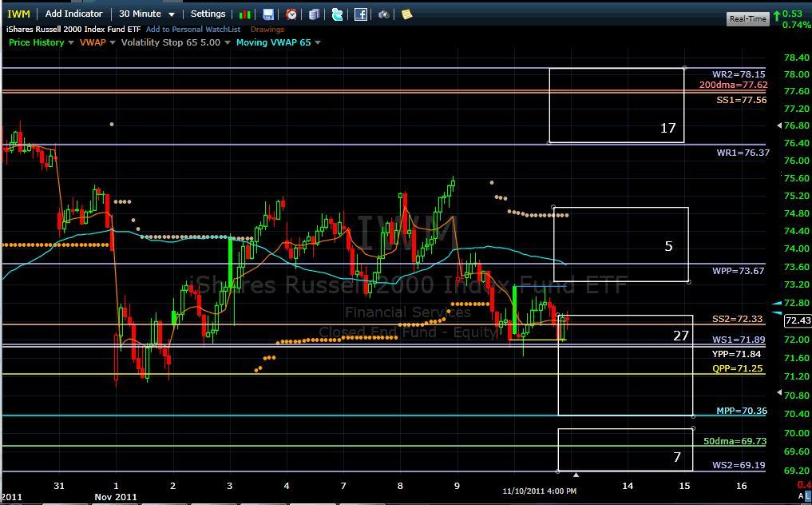Click the 11/10/2011 4:00 PM time label
The image size is (812, 505).
[539, 491]
